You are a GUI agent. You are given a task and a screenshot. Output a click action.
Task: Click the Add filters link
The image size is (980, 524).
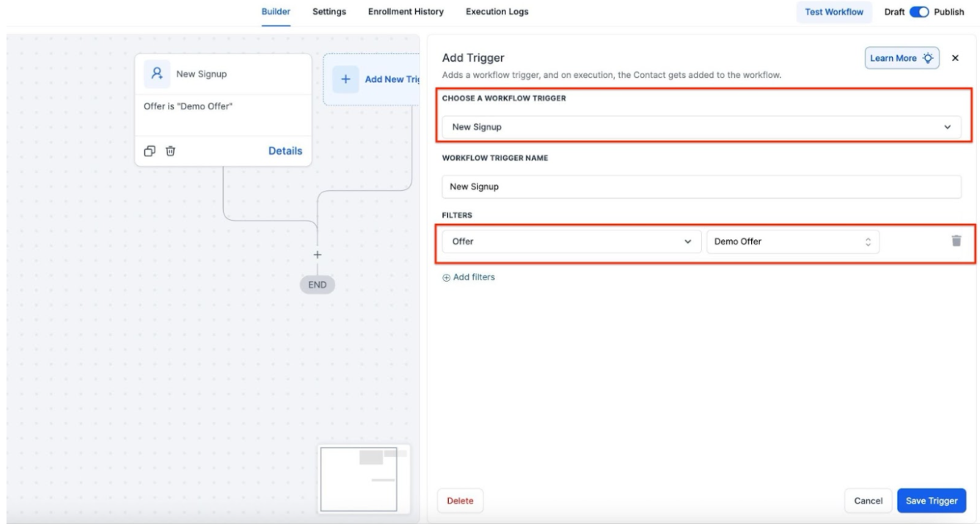point(469,277)
